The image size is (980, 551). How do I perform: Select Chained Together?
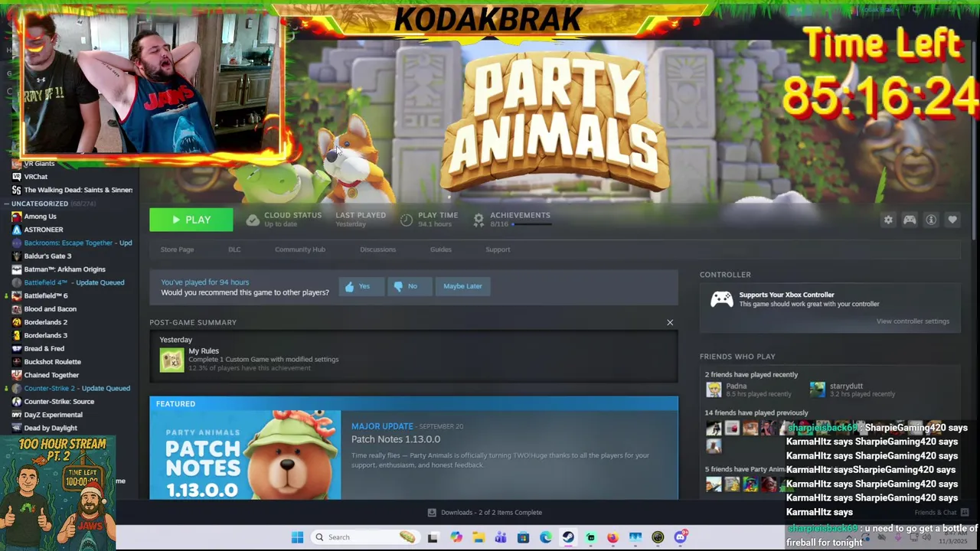click(x=51, y=375)
